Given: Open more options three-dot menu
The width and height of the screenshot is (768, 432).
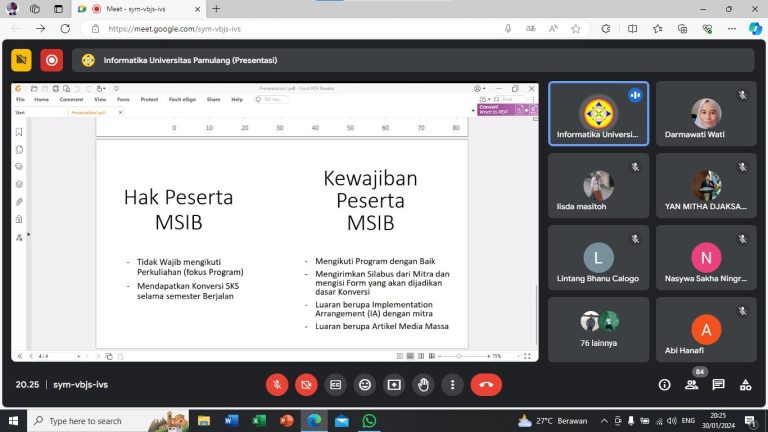Looking at the screenshot, I should click(453, 384).
